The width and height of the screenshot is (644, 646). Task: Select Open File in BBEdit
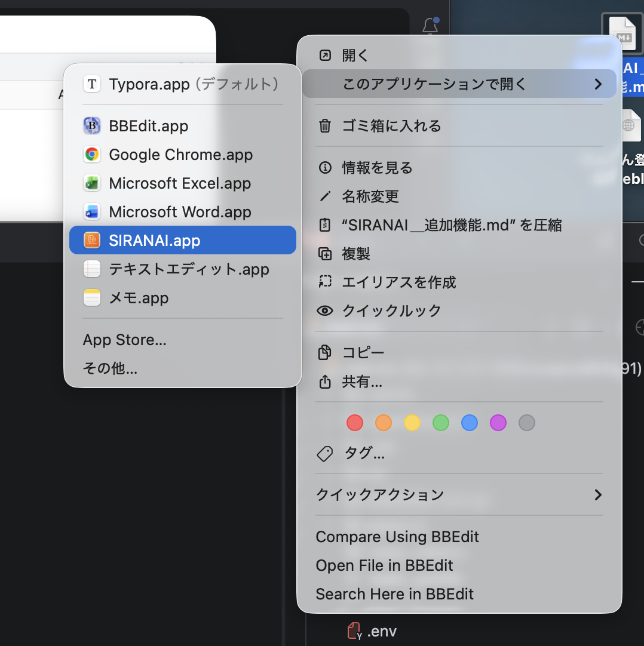tap(459, 565)
